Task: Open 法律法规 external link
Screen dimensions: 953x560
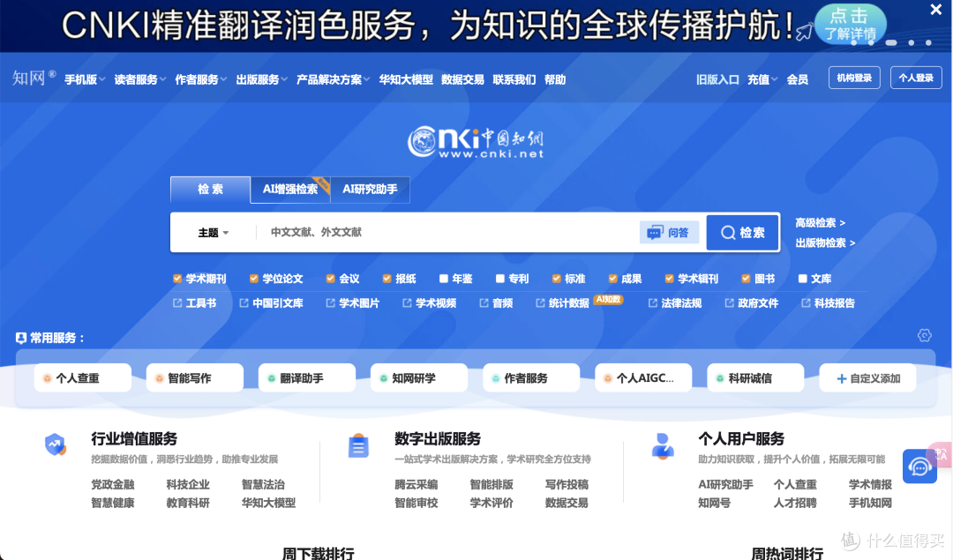Action: [x=675, y=303]
